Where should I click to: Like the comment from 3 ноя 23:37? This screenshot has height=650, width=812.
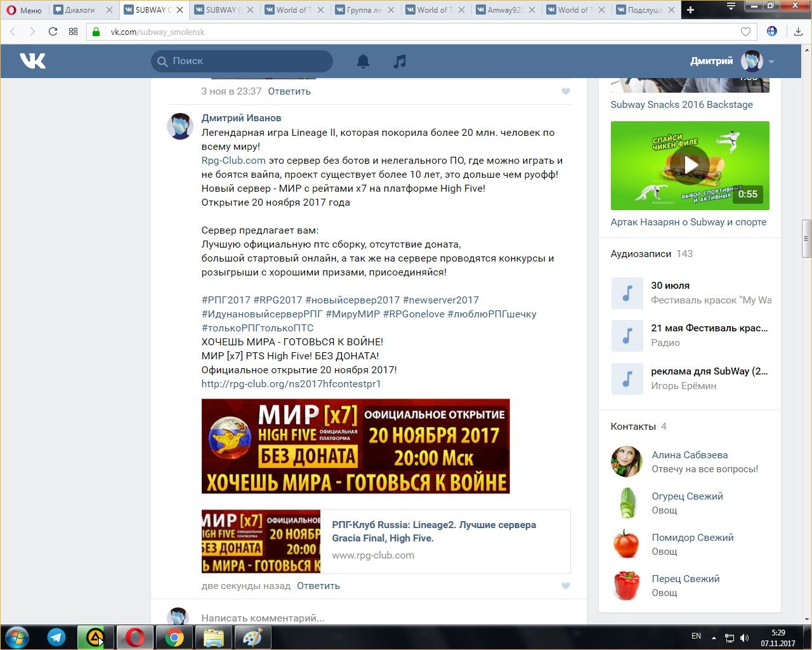(566, 91)
